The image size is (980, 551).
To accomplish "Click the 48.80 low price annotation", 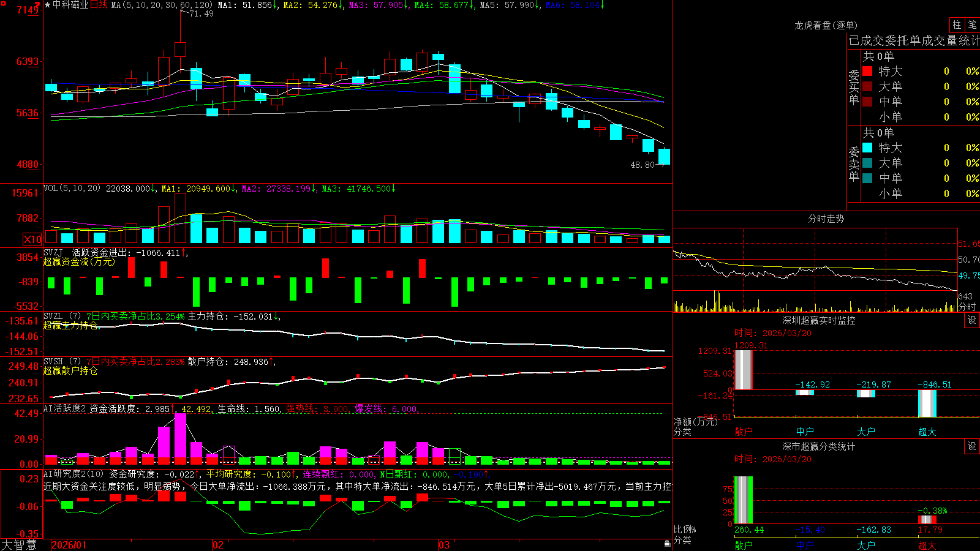I will 643,165.
